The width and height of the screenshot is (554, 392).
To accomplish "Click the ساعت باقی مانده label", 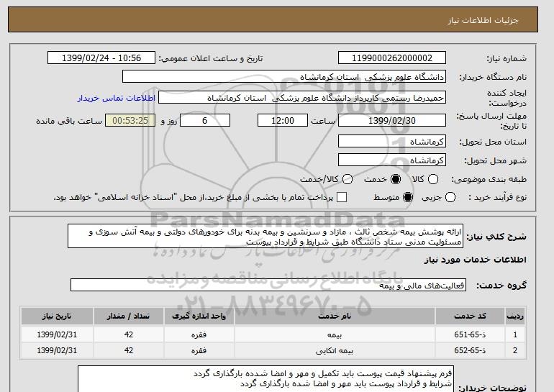I will 69,121.
